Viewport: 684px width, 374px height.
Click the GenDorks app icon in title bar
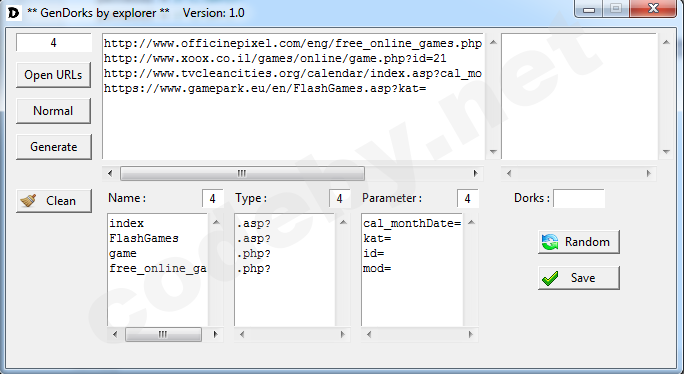14,13
